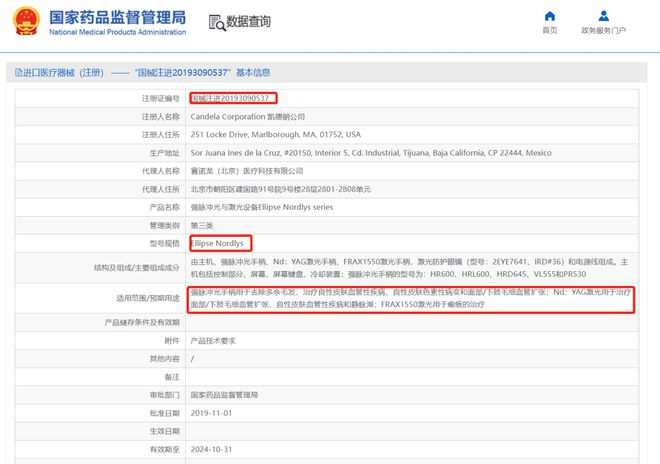This screenshot has height=464, width=660.
Task: Click 基本信息 heading text
Action: (253, 72)
